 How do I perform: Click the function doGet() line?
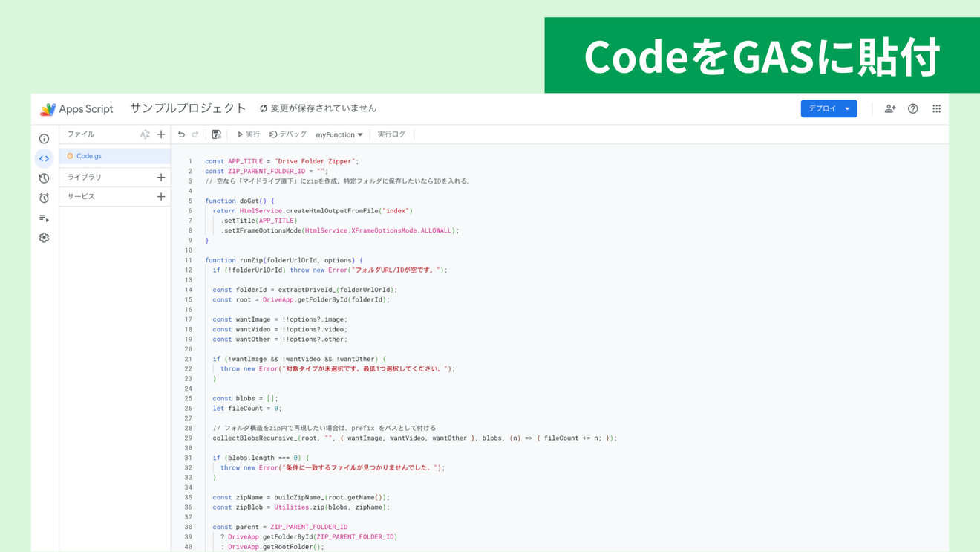[240, 201]
